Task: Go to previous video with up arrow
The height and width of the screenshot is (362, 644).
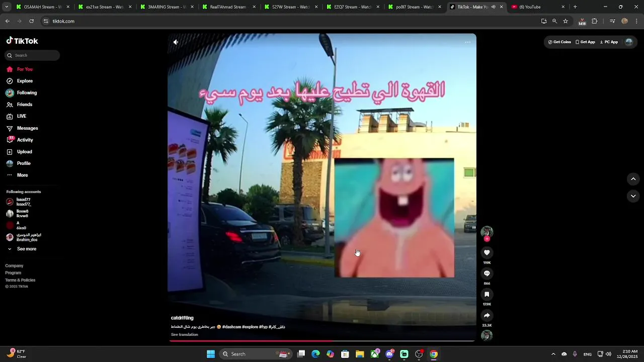Action: (x=633, y=179)
